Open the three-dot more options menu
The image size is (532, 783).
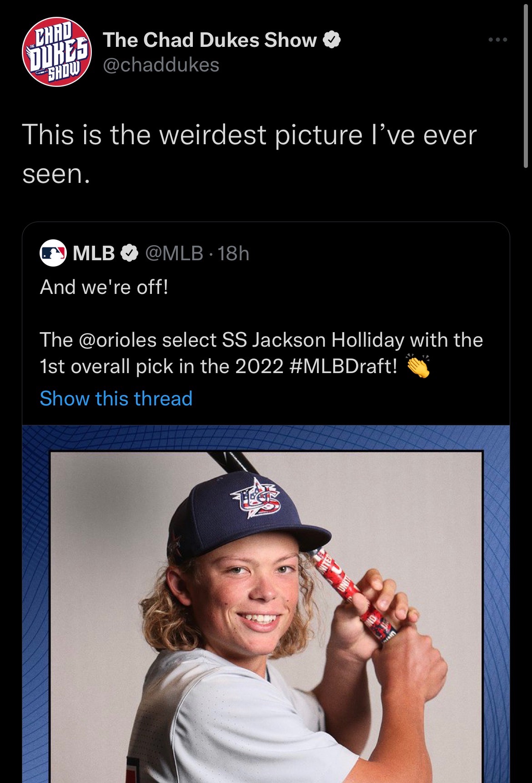click(x=497, y=40)
